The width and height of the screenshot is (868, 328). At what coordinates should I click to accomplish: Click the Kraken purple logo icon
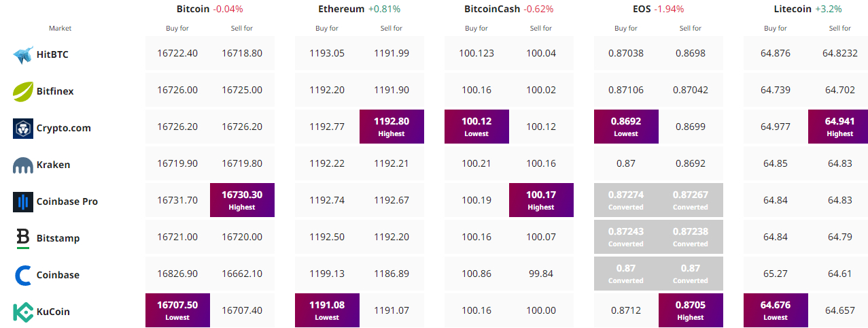(x=23, y=165)
